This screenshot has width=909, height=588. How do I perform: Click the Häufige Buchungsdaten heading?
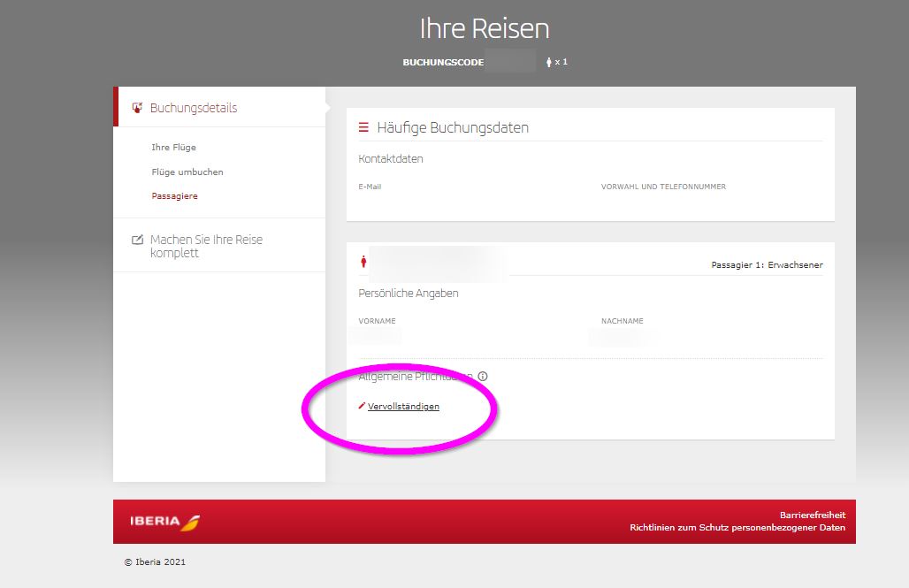(x=453, y=128)
